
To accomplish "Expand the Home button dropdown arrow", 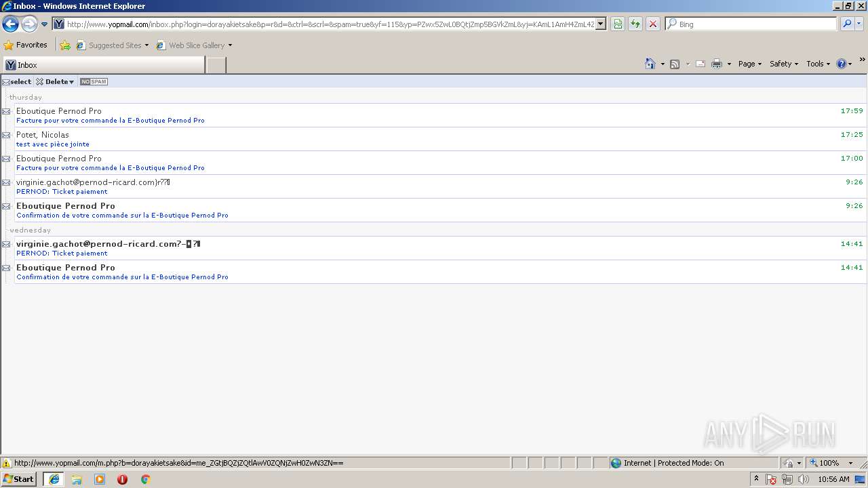I will [x=663, y=64].
